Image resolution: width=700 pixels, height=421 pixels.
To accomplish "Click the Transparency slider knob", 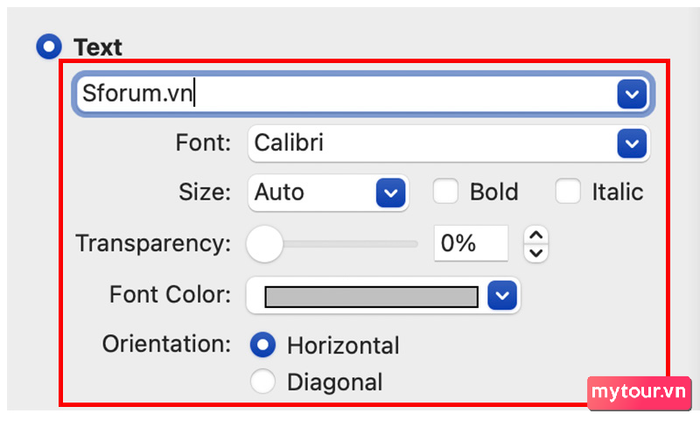I will [x=264, y=244].
